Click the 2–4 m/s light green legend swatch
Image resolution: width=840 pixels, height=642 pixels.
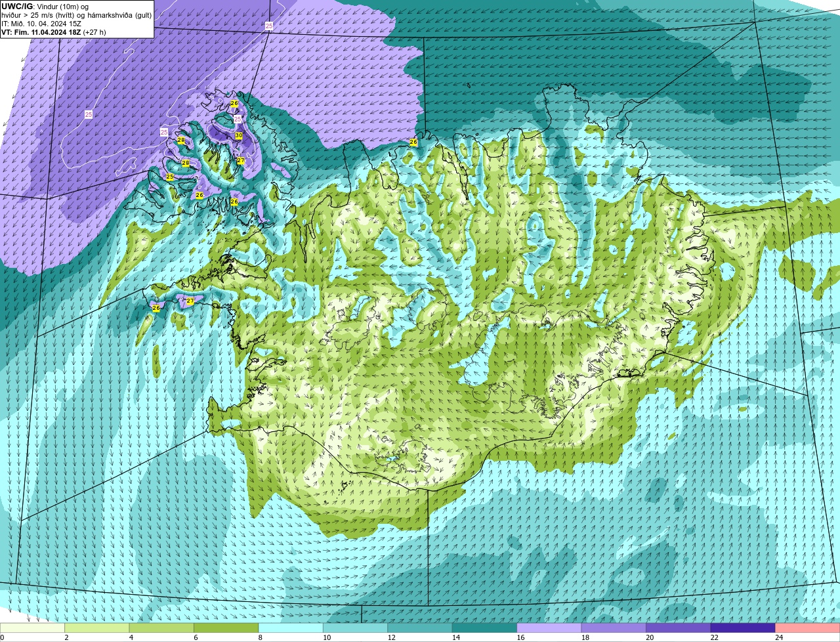click(x=98, y=628)
